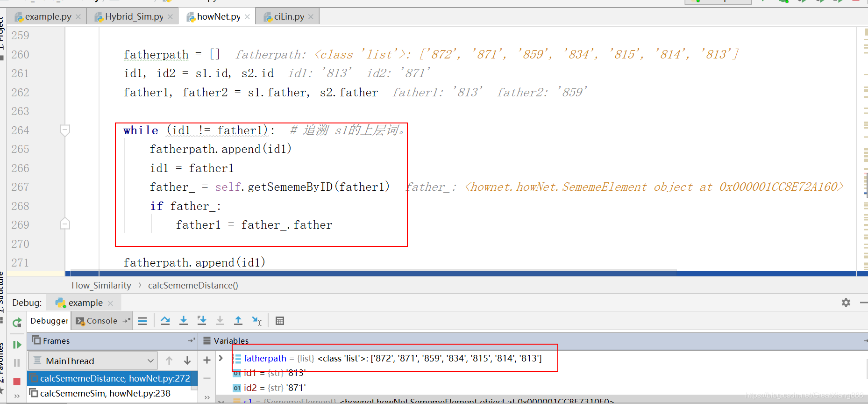The image size is (868, 404).
Task: Go to the previous frame with up arrow
Action: pos(169,361)
